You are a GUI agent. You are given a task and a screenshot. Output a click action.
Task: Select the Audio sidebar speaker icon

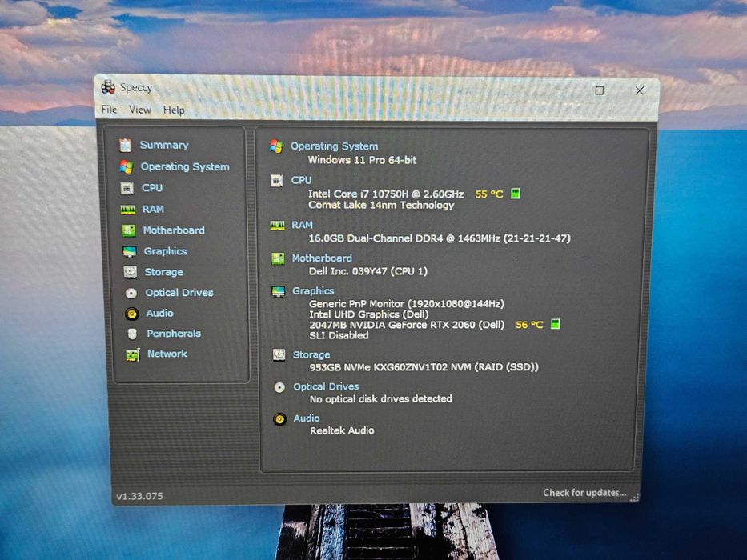[132, 314]
